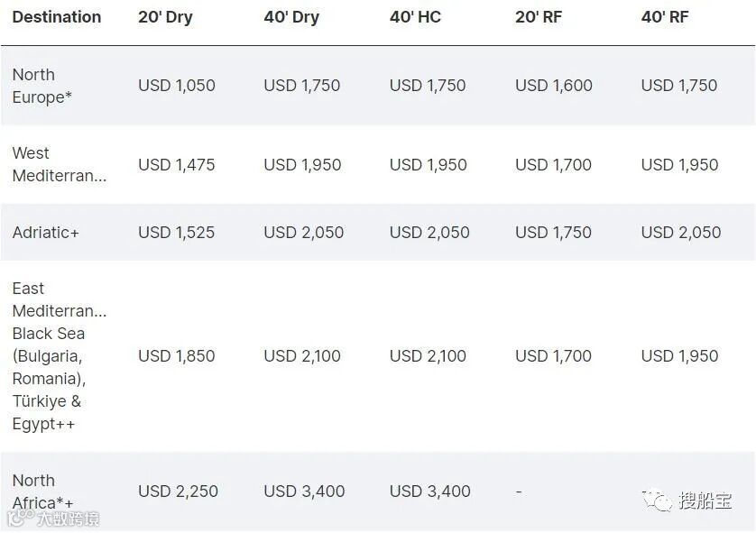Click the dash in North Africa 20' RF cell
This screenshot has width=756, height=533.
pos(519,492)
